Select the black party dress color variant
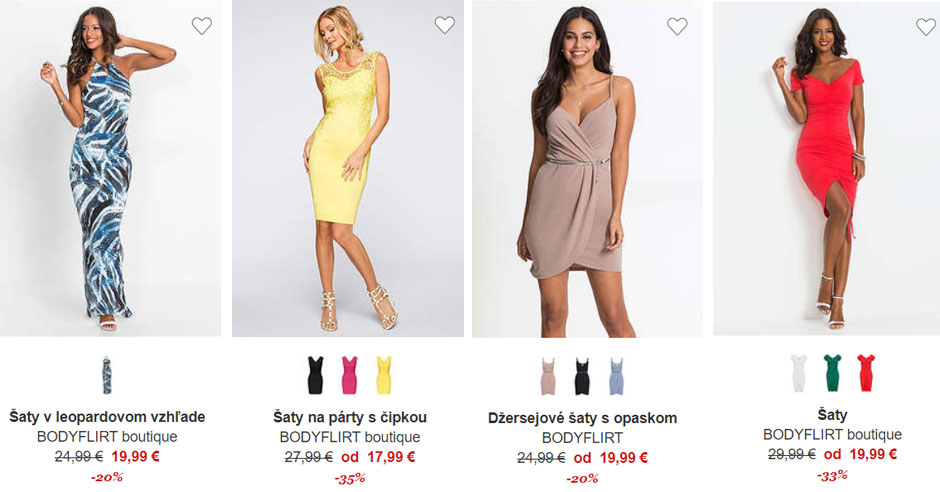The height and width of the screenshot is (492, 940). point(315,375)
